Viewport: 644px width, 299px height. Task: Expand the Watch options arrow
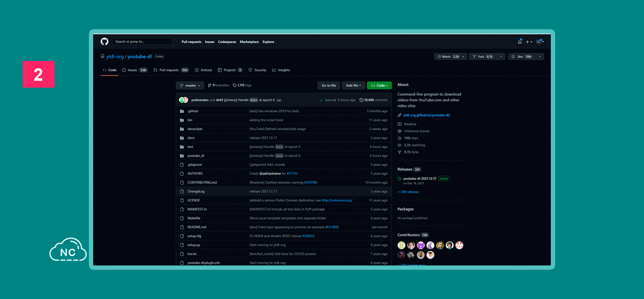464,57
